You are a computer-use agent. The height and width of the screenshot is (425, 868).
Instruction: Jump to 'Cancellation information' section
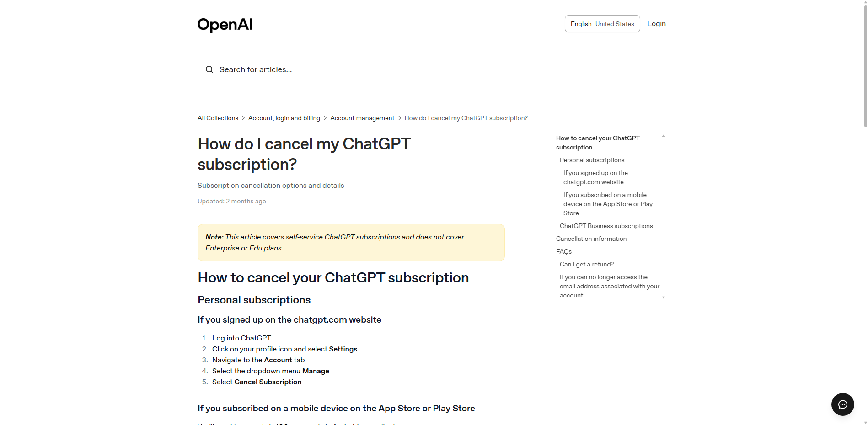(591, 239)
